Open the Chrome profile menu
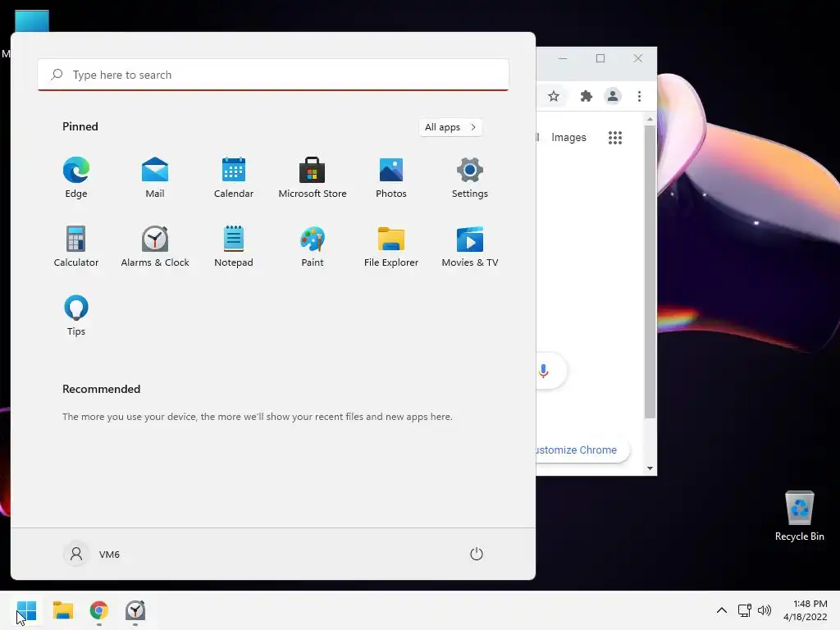The height and width of the screenshot is (630, 840). [612, 97]
